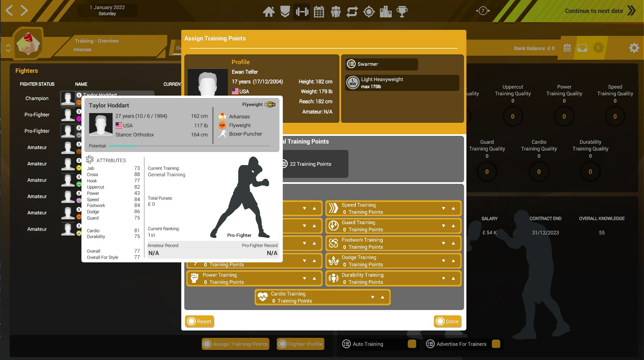This screenshot has width=644, height=360.
Task: Go to the Home screen icon
Action: point(269,12)
